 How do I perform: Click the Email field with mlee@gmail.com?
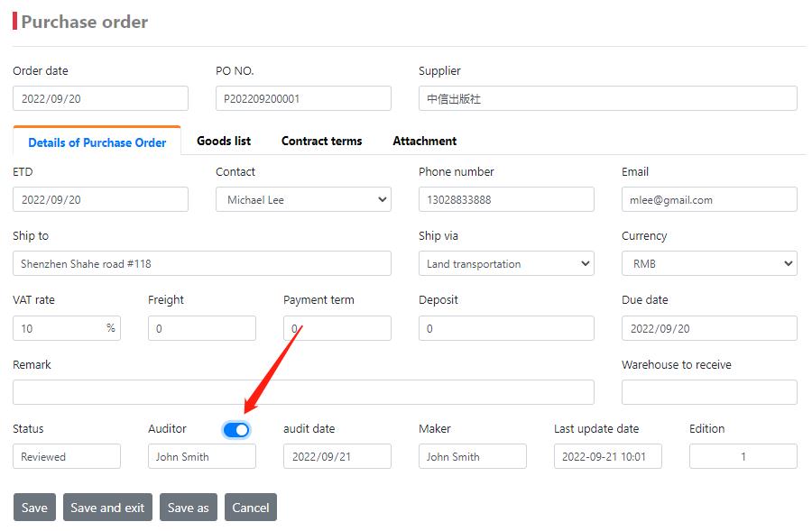pos(709,199)
